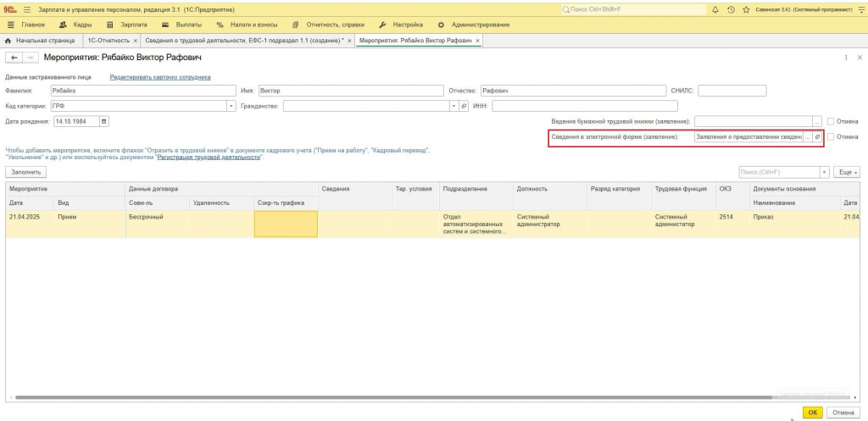The width and height of the screenshot is (868, 421).
Task: Click the Отмена button at the bottom
Action: tap(843, 413)
